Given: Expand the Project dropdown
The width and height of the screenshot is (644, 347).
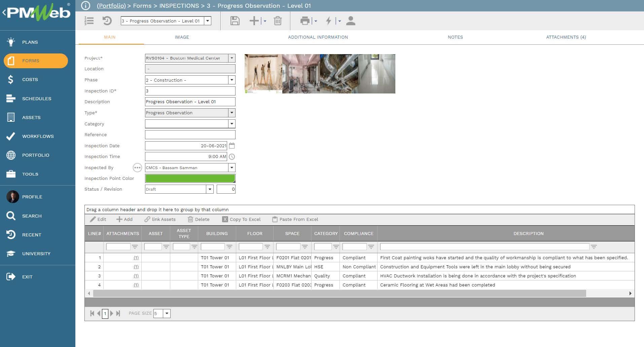Looking at the screenshot, I should click(231, 58).
